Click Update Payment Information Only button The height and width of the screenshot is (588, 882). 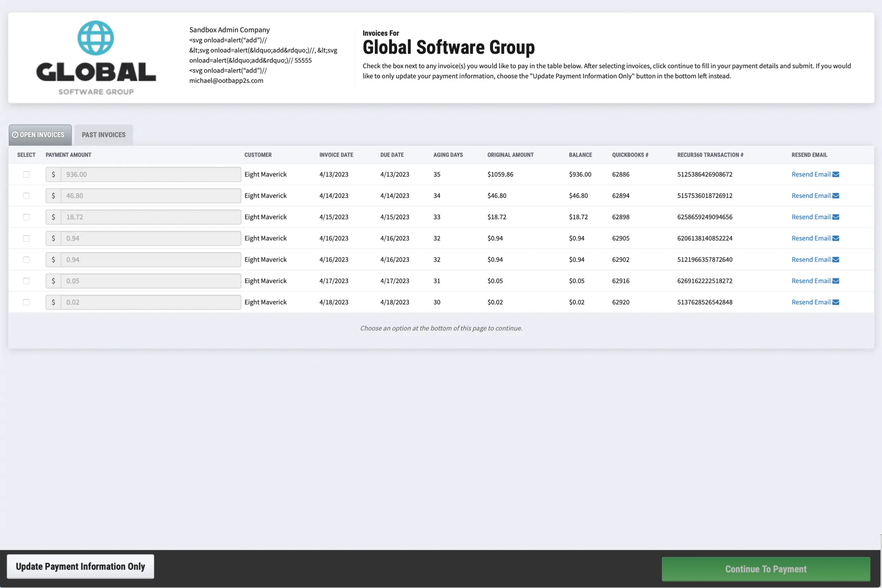tap(80, 567)
